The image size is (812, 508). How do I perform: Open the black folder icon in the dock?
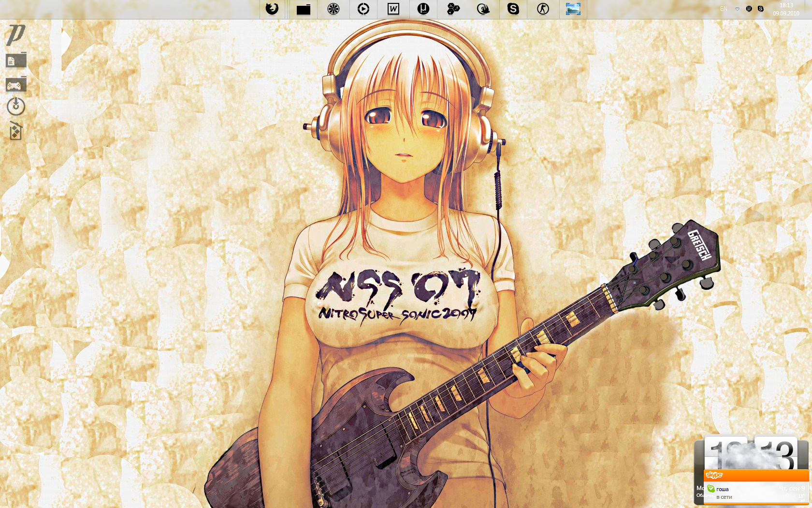tap(304, 9)
